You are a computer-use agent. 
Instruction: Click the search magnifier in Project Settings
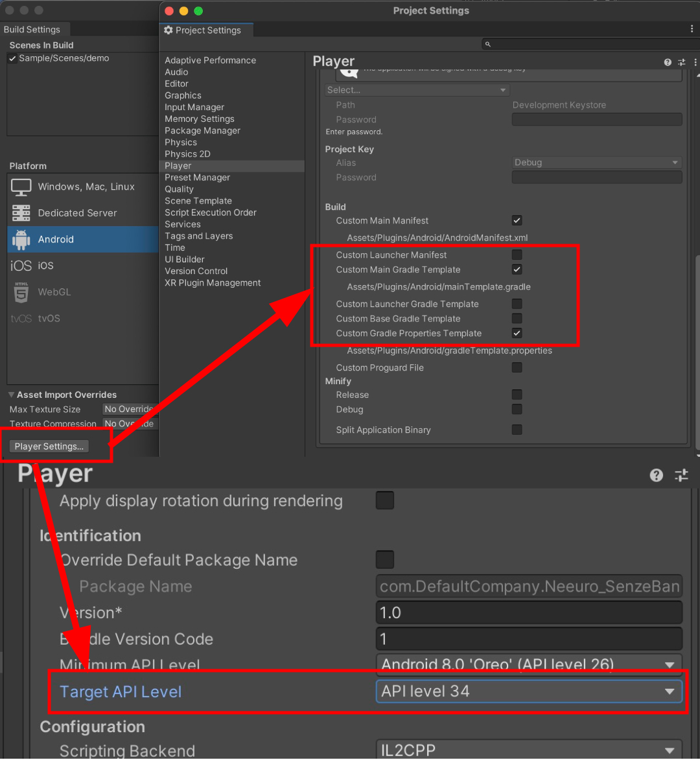pyautogui.click(x=487, y=43)
